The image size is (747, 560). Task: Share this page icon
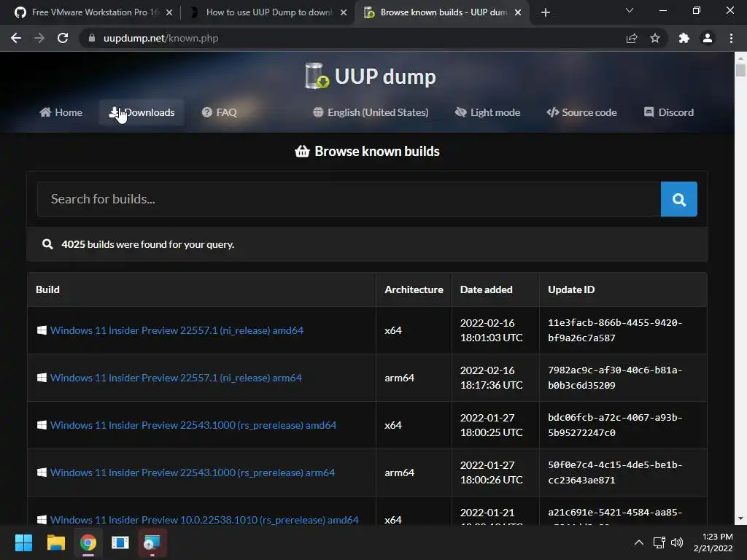[x=632, y=38]
